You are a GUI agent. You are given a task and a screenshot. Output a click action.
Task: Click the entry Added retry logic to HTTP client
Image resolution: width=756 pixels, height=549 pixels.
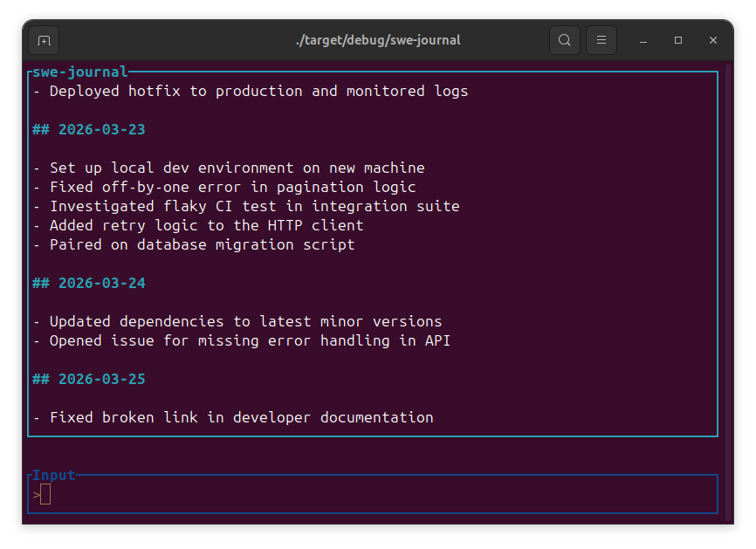(x=198, y=225)
